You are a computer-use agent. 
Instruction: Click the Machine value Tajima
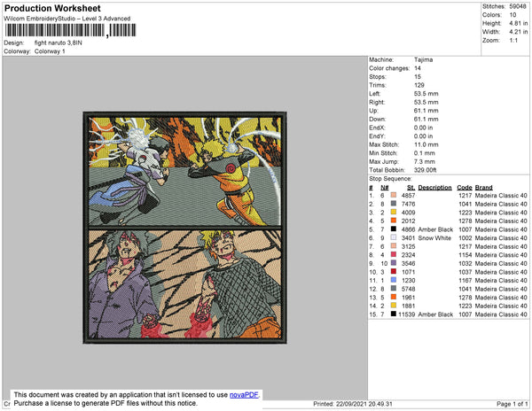pos(423,59)
